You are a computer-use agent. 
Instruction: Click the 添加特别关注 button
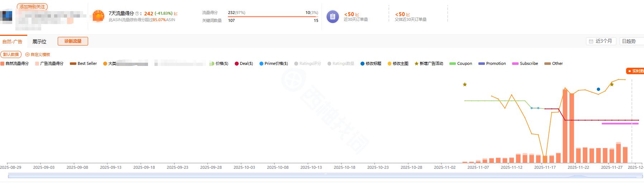click(x=32, y=7)
